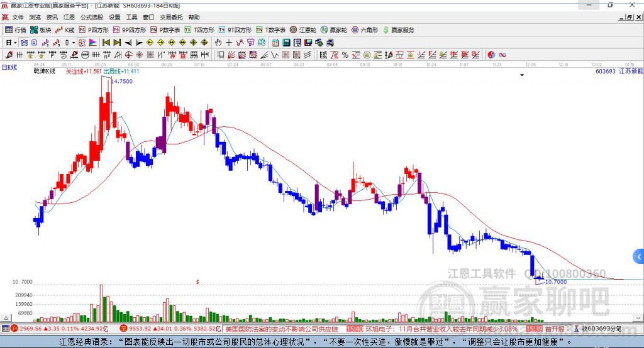This screenshot has height=348, width=644.
Task: Step forward with black right triangle
Action: coord(139,43)
